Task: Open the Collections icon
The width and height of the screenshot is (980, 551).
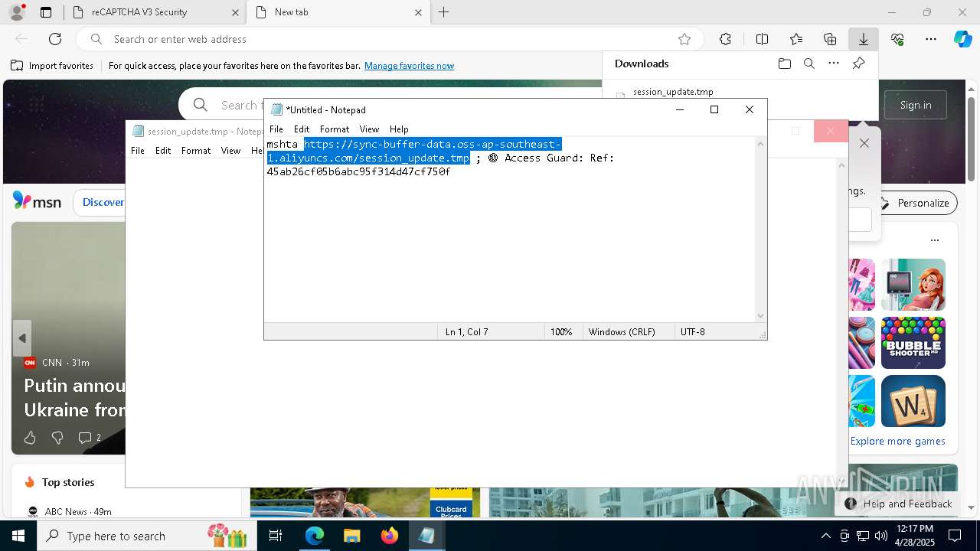Action: [830, 39]
